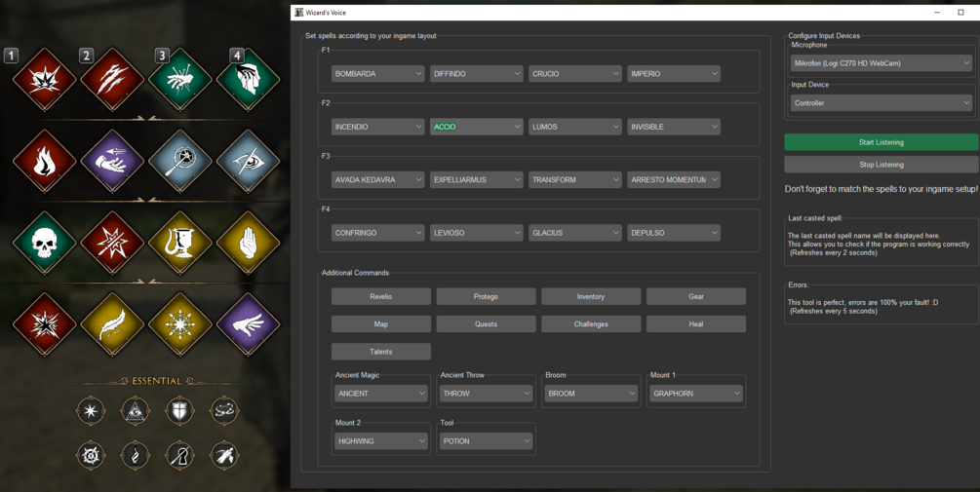
Task: Open the LEVIOSO spell dropdown
Action: [477, 233]
